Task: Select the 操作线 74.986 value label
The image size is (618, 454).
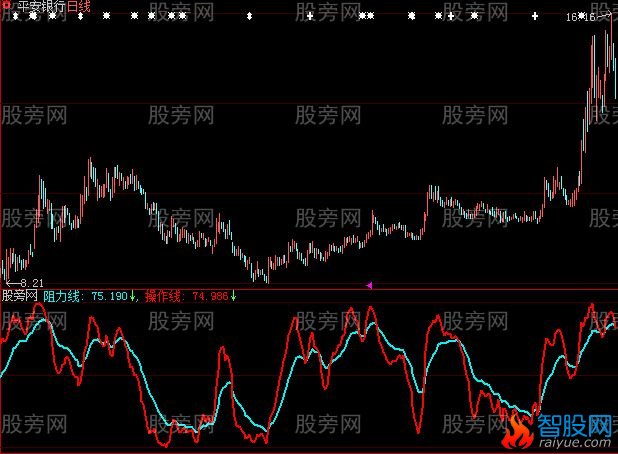Action: tap(186, 296)
